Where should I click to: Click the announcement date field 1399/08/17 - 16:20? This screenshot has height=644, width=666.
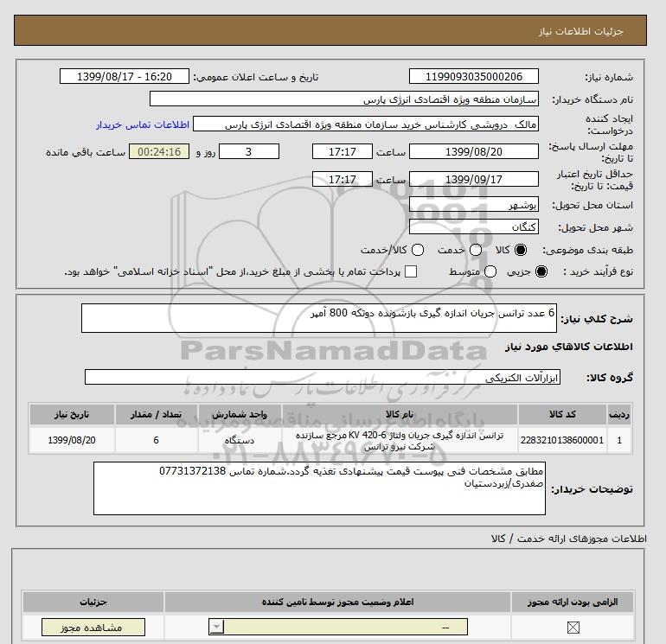point(124,76)
